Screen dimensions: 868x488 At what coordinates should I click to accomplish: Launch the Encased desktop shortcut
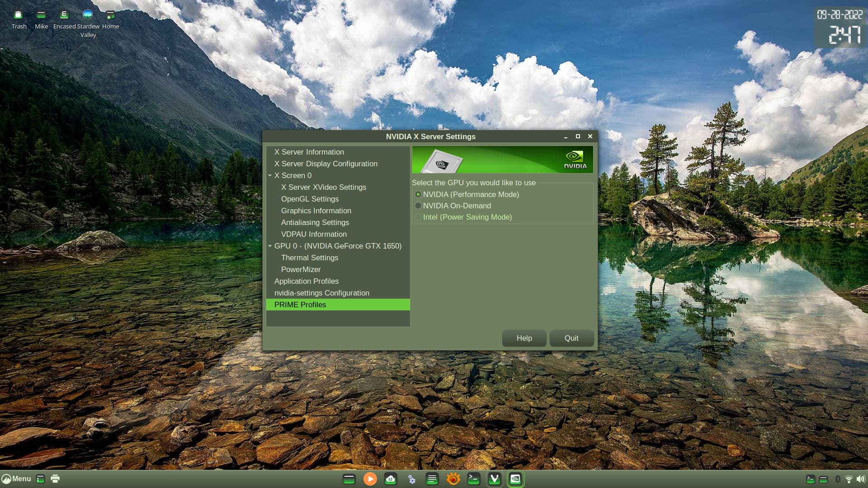pos(64,19)
